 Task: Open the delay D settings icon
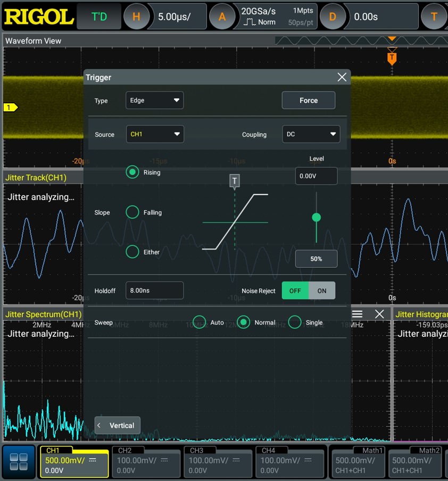point(333,16)
